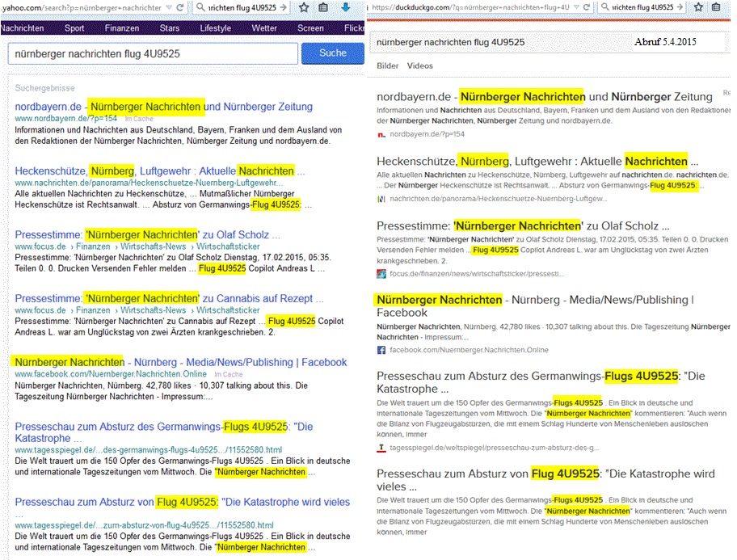Open Nürnberger Nachrichten Facebook result on DuckDuckGo

[535, 306]
